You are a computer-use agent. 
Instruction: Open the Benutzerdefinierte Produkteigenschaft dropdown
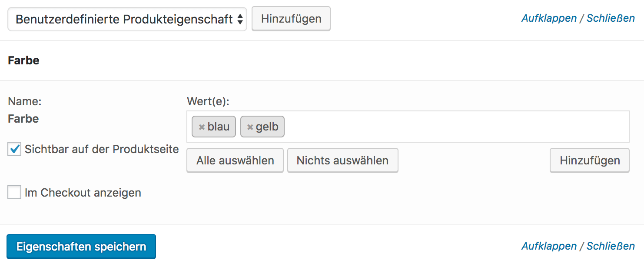click(x=127, y=19)
